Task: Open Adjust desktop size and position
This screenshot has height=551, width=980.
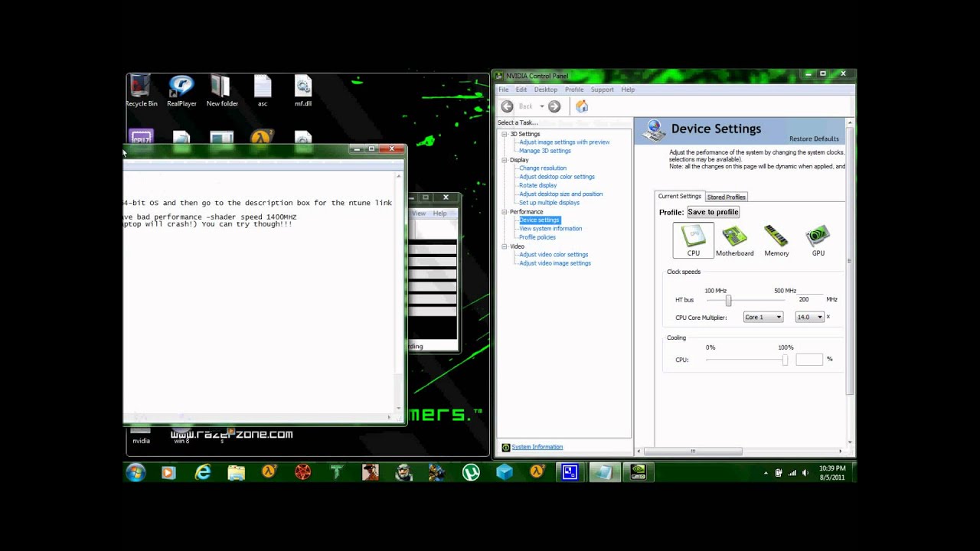Action: tap(560, 194)
